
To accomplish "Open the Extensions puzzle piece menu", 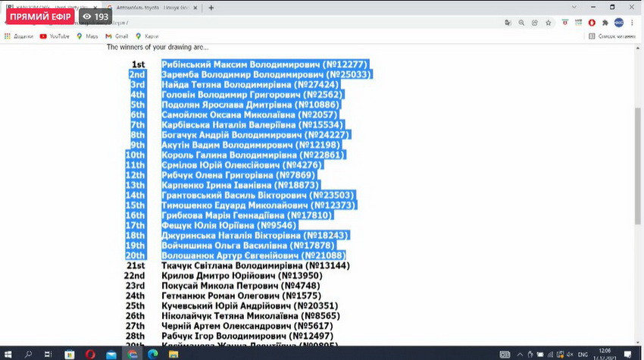I will click(605, 23).
